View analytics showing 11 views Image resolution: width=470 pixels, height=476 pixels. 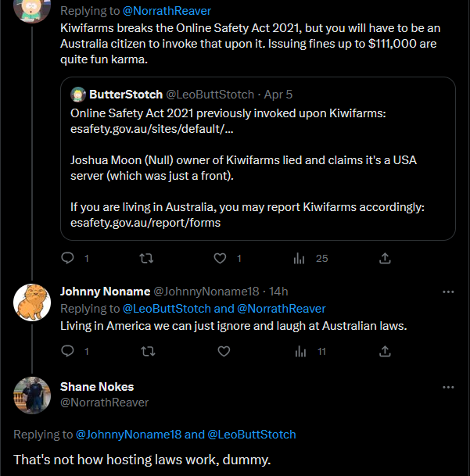click(x=299, y=352)
